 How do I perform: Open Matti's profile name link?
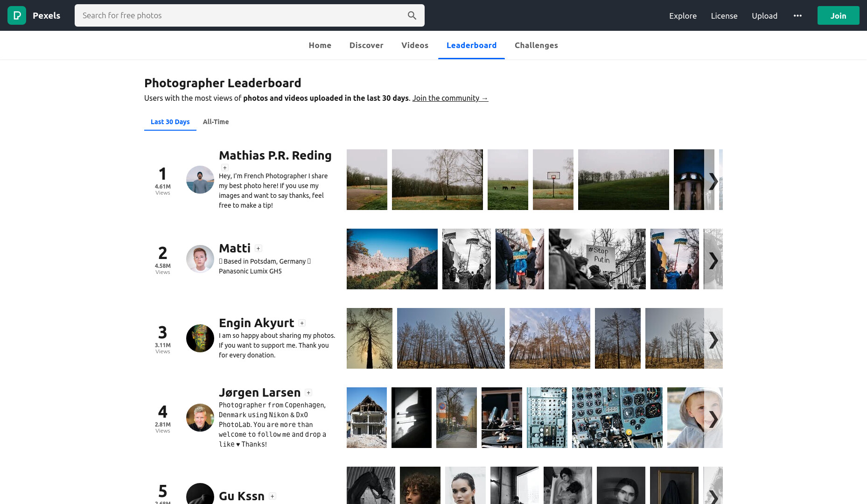[x=235, y=248]
